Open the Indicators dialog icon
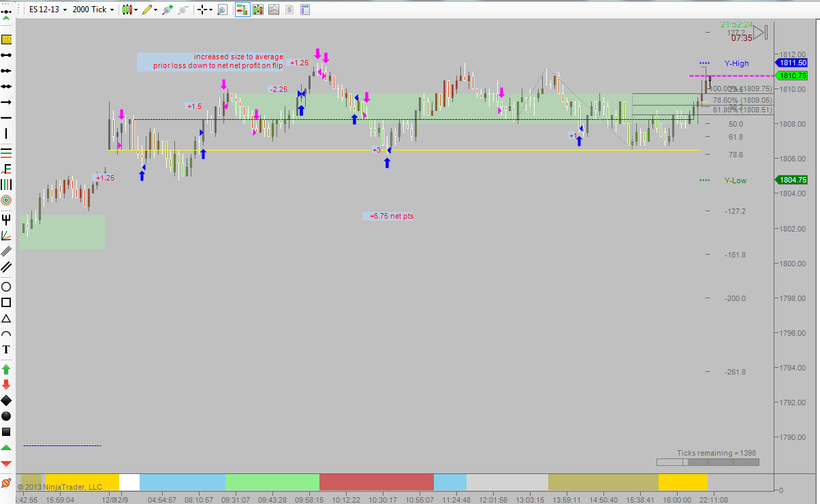820x504 pixels. (274, 10)
